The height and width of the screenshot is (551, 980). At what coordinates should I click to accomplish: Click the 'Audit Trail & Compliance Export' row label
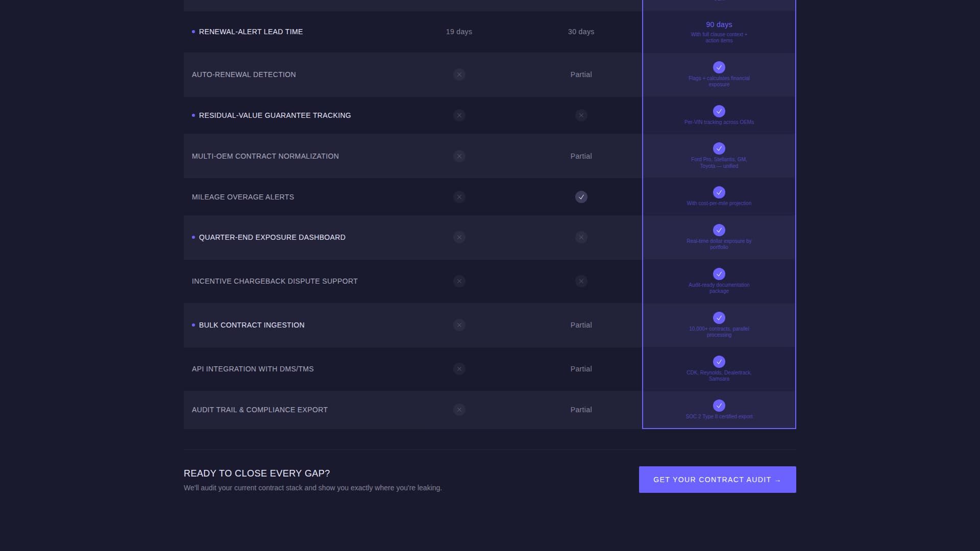260,410
